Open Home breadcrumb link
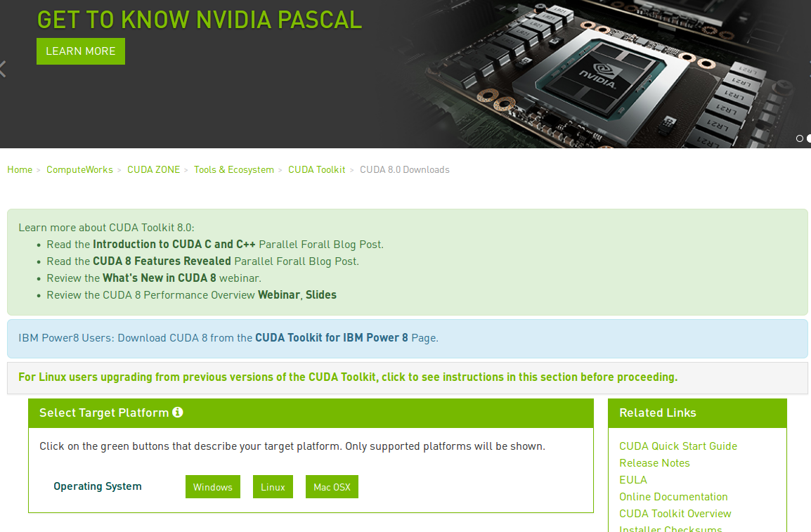 (20, 169)
